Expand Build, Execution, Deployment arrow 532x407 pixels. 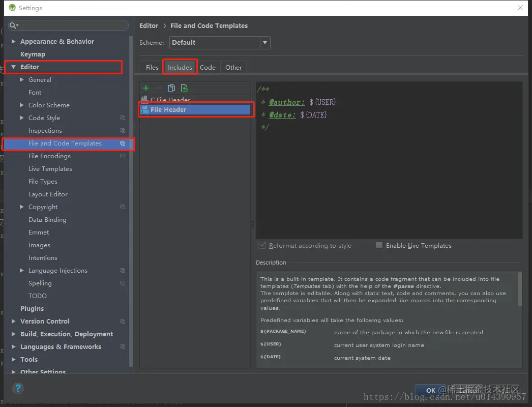click(x=14, y=334)
